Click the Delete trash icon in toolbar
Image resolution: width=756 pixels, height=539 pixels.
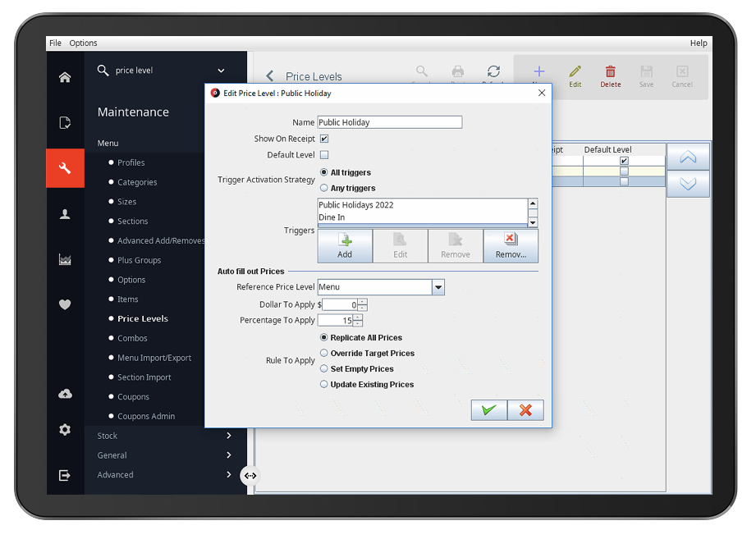(610, 76)
